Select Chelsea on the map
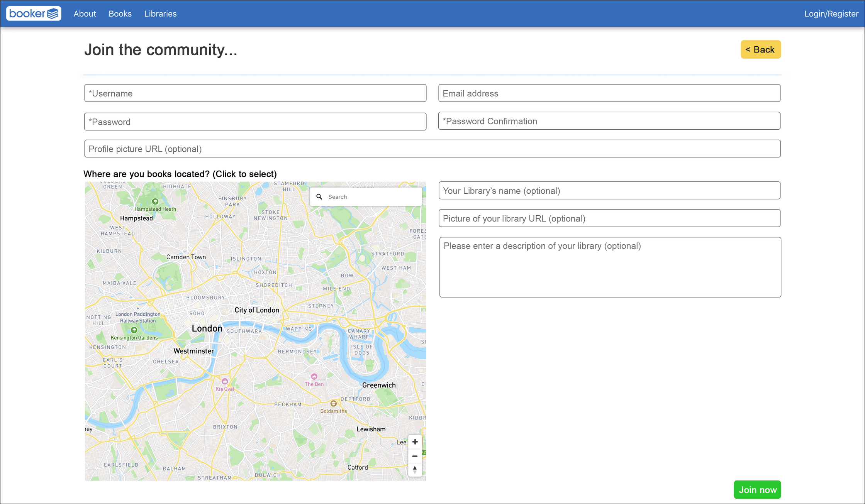Viewport: 865px width, 504px height. 166,362
